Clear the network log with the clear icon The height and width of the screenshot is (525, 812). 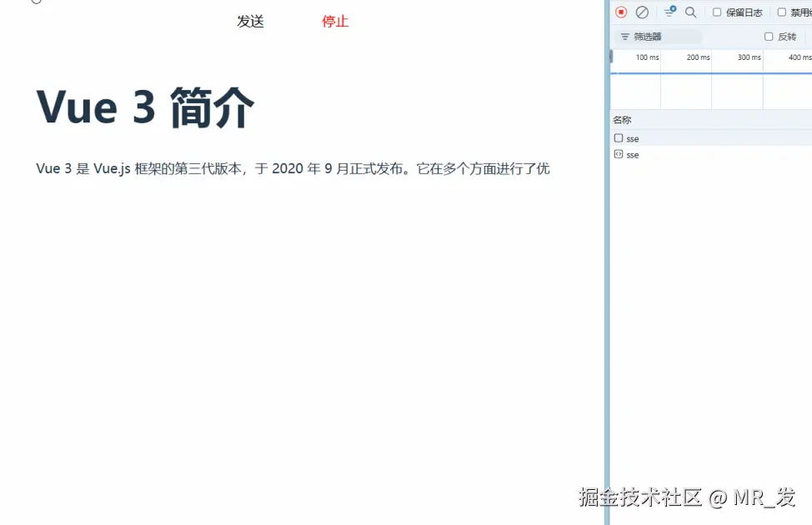642,12
